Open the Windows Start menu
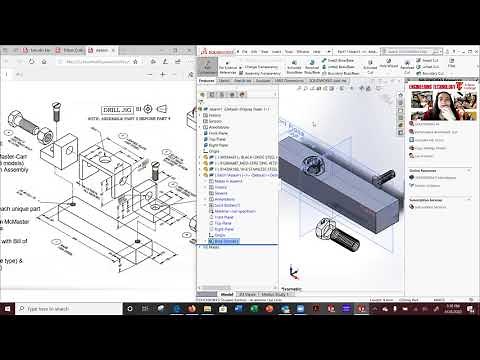480x360 pixels. [7, 309]
